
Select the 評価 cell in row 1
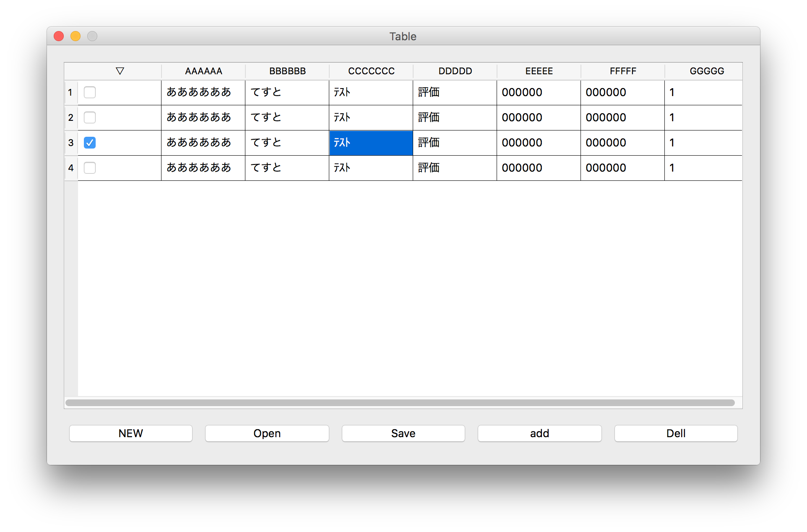tap(455, 92)
